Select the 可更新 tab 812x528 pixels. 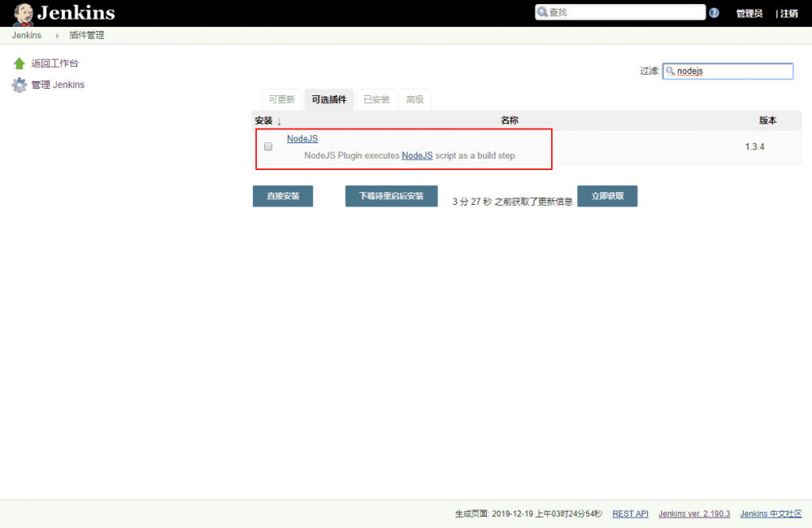281,98
